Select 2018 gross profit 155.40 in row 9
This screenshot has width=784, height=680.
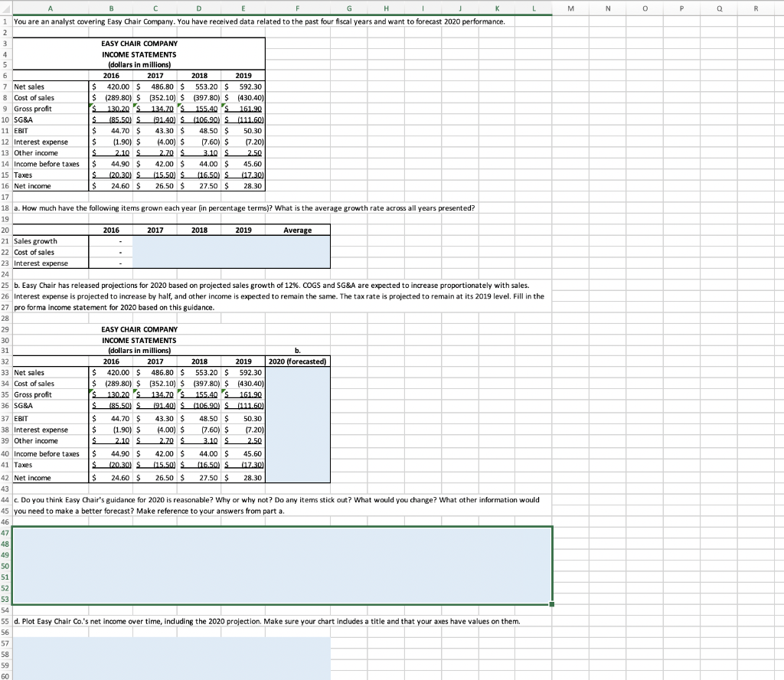[x=199, y=109]
